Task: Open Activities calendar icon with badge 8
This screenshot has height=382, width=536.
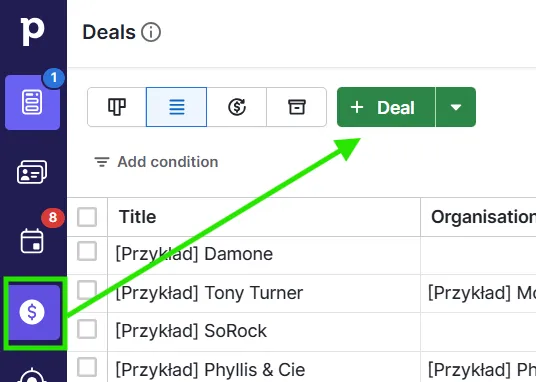Action: 32,241
